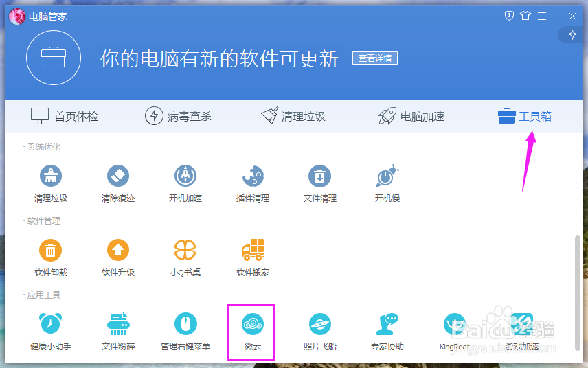Open the 软件卸载 tool
The height and width of the screenshot is (368, 588).
click(51, 257)
